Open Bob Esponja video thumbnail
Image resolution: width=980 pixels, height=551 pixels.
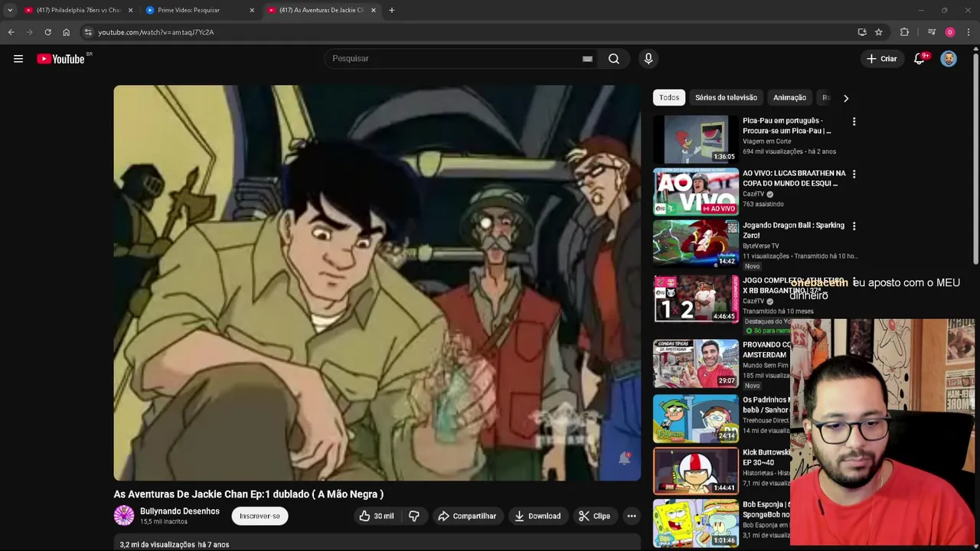[x=696, y=523]
